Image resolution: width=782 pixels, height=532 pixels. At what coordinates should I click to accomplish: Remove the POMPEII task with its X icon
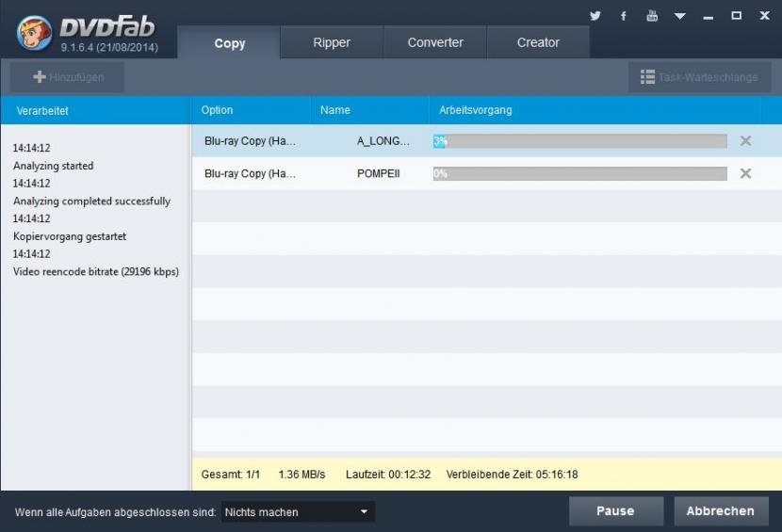click(745, 173)
